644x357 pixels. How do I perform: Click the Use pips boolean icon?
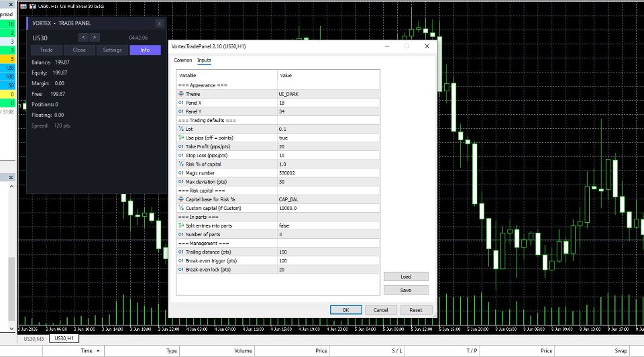point(181,138)
